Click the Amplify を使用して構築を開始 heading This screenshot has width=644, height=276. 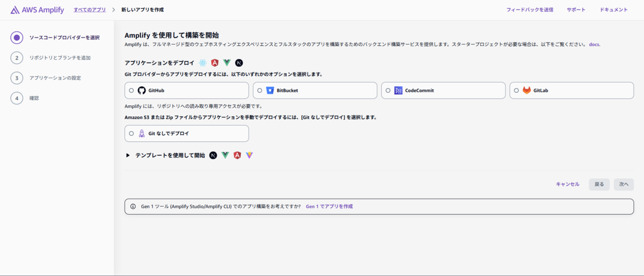pos(172,35)
